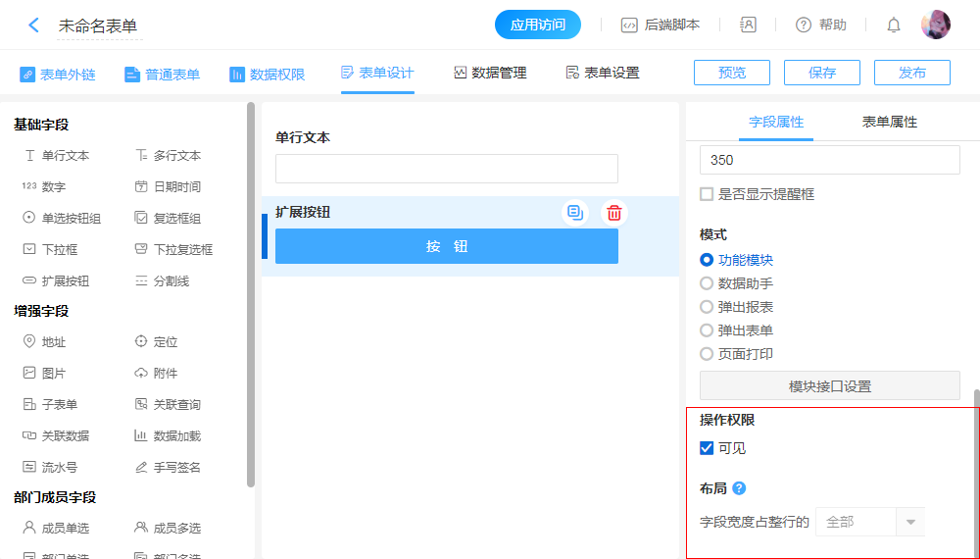Screen dimensions: 980x559
Task: Open the 数据管理 tab
Action: 490,74
